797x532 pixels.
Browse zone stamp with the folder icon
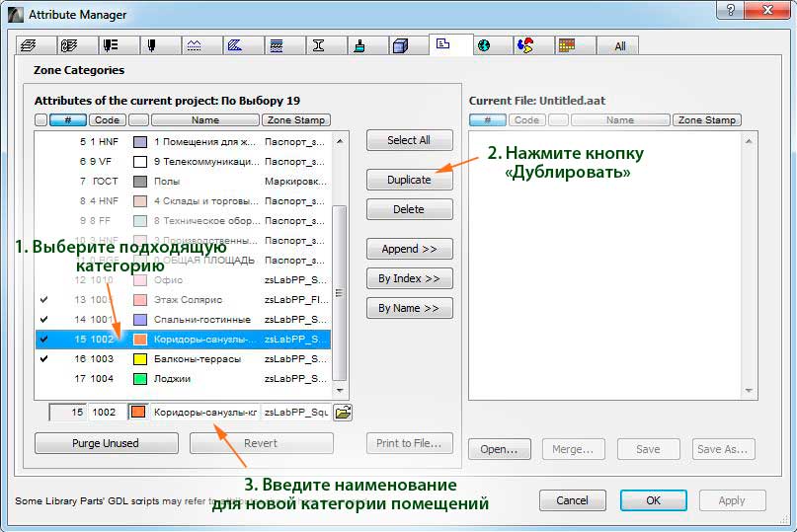click(x=343, y=413)
